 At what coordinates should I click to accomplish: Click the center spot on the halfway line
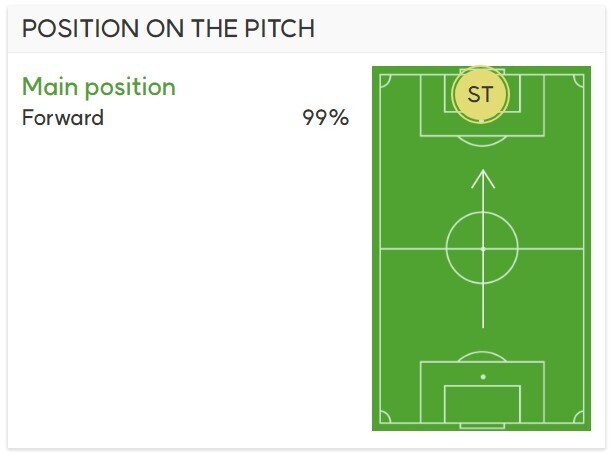pos(482,248)
